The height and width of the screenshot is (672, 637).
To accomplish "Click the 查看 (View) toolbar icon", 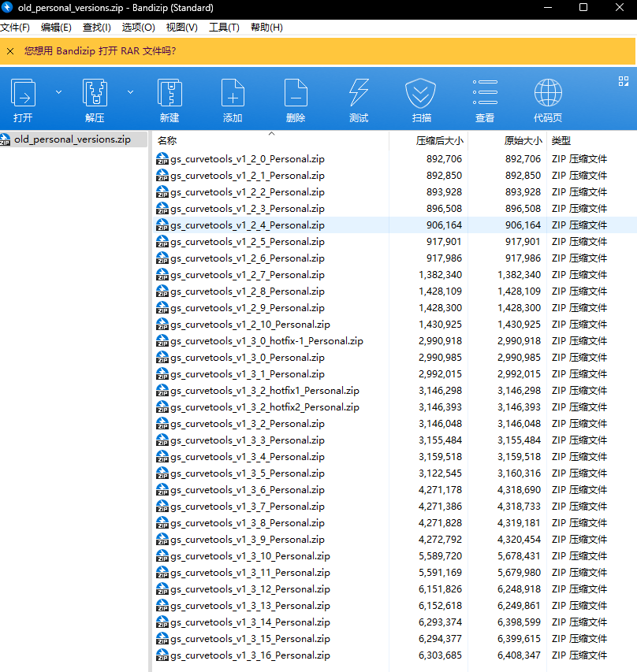I will click(484, 96).
